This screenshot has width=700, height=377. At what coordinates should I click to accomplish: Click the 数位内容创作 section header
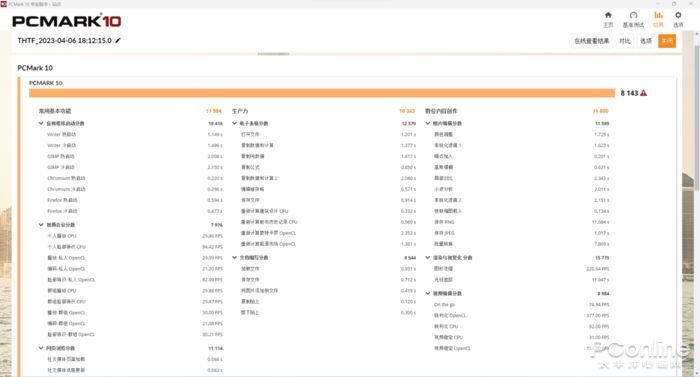point(441,111)
